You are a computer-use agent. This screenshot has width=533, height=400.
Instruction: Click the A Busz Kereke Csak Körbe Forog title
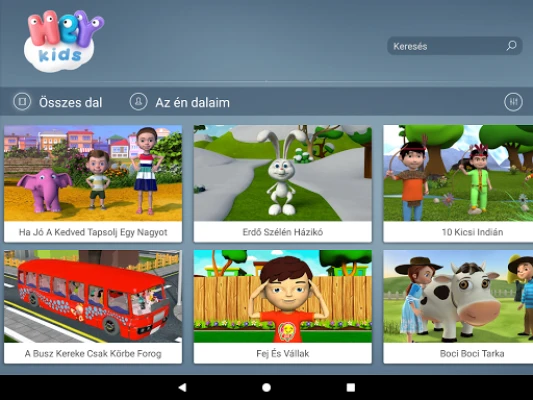93,353
